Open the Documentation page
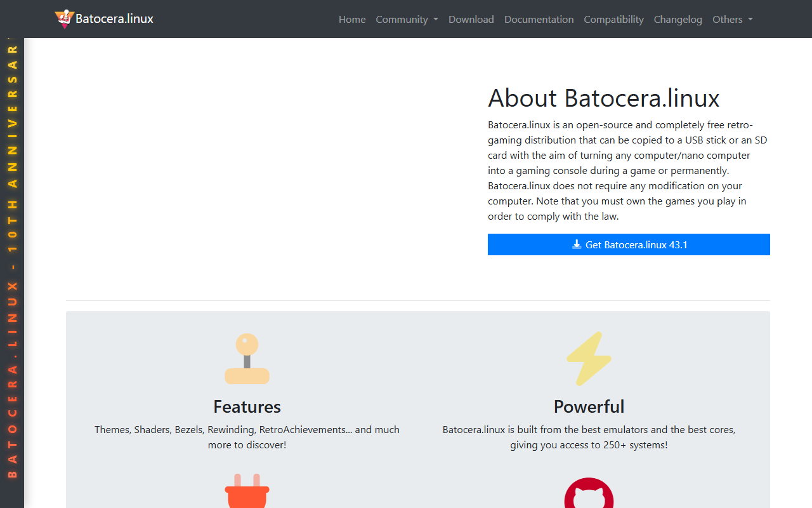 [539, 19]
